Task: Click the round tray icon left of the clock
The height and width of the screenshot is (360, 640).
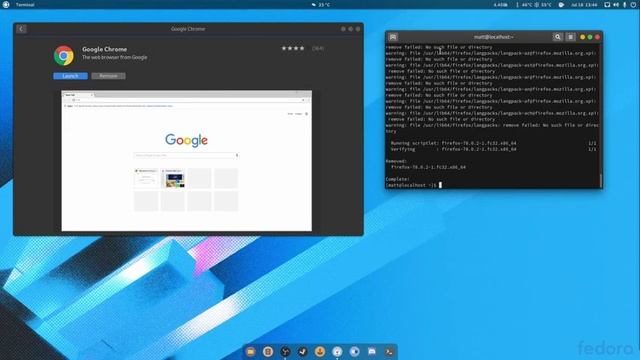Action: pyautogui.click(x=561, y=4)
